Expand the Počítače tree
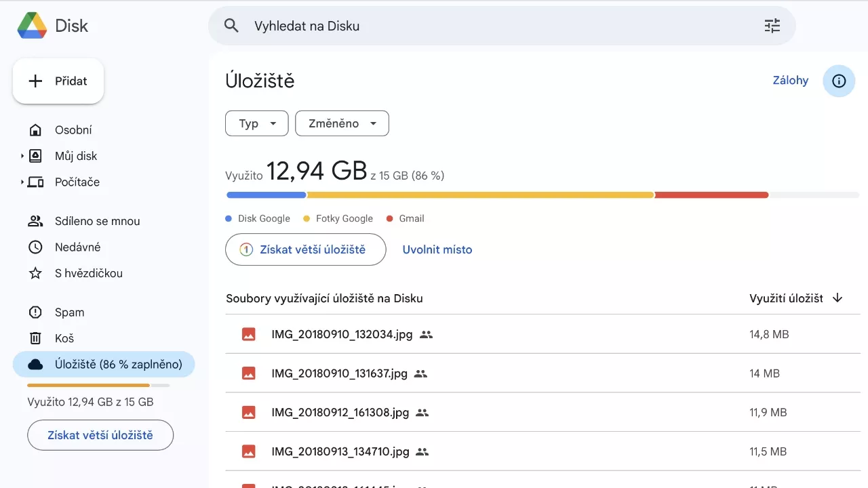868x488 pixels. click(x=22, y=182)
